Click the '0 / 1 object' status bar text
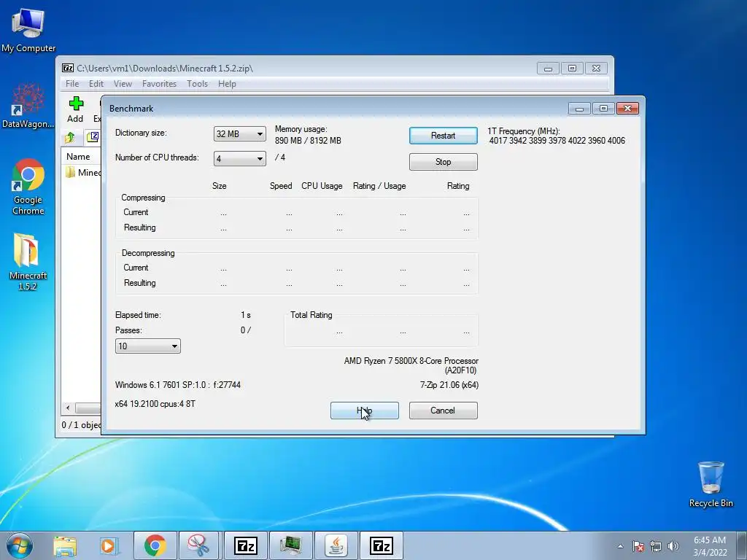 [x=81, y=425]
